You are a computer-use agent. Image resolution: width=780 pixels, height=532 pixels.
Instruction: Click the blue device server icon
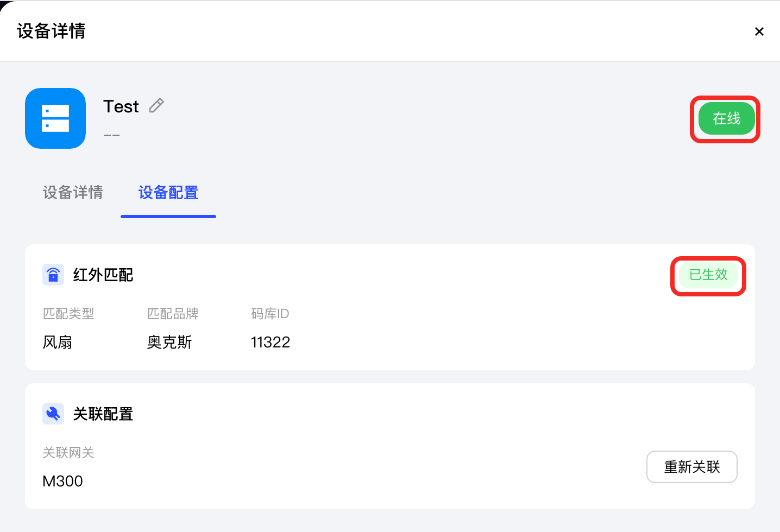pyautogui.click(x=55, y=118)
